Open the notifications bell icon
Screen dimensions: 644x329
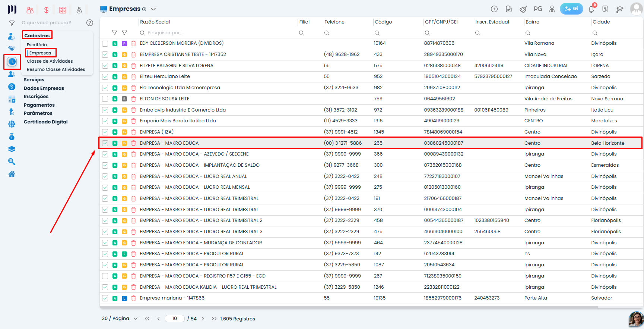(x=591, y=9)
